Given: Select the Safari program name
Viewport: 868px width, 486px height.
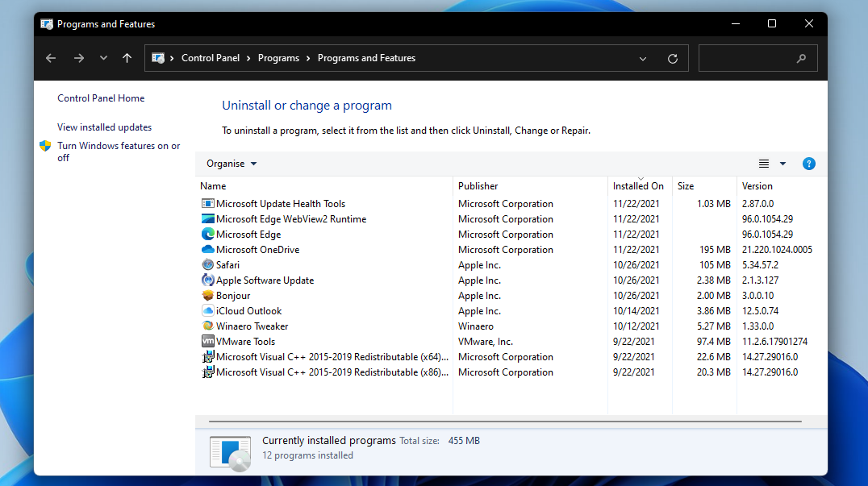Looking at the screenshot, I should click(227, 265).
